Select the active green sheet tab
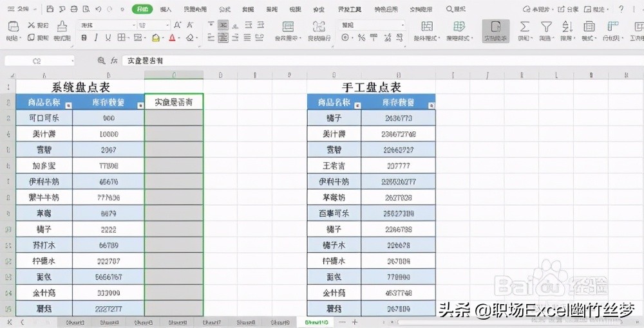Viewport: 644px width, 328px height. 317,323
